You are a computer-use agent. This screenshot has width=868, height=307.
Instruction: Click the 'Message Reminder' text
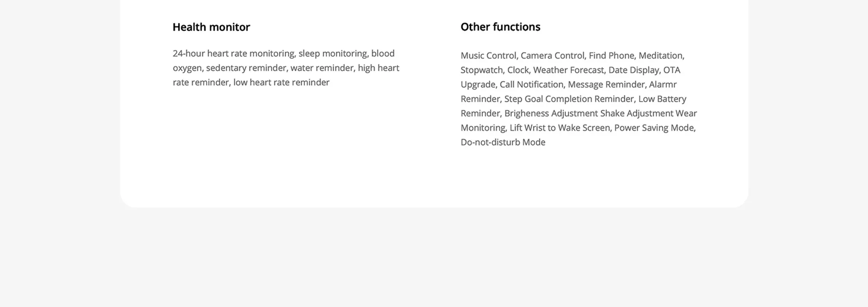(x=606, y=85)
